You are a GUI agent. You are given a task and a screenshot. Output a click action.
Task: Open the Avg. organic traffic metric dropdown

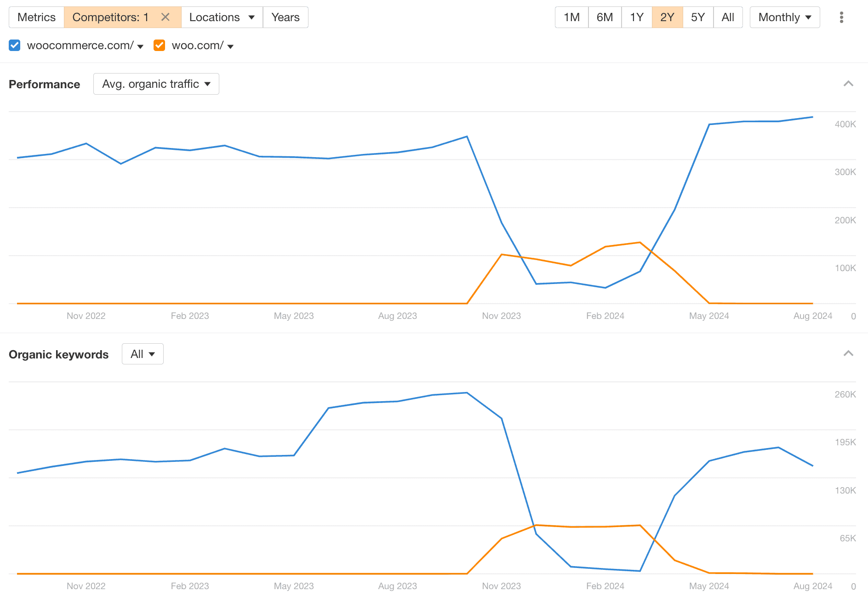click(x=156, y=84)
